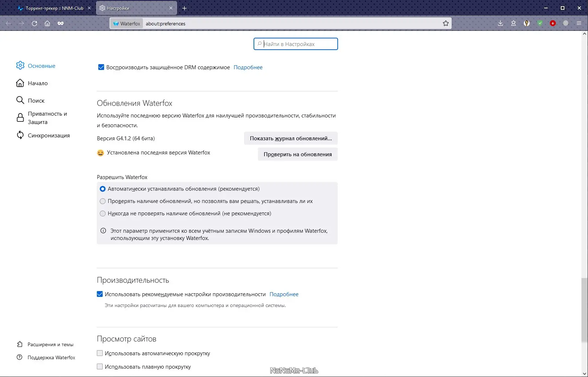Click the scrollbar down arrow
The width and height of the screenshot is (588, 377).
point(584,373)
